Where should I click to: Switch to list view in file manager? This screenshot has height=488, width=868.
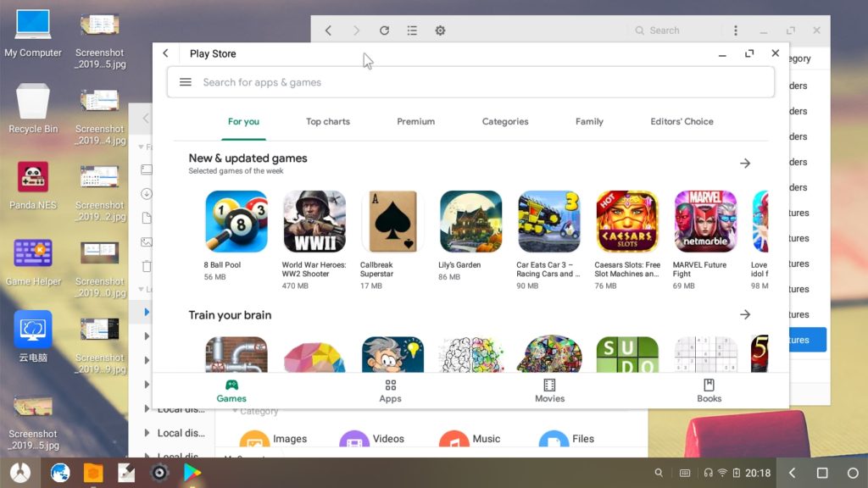[412, 30]
